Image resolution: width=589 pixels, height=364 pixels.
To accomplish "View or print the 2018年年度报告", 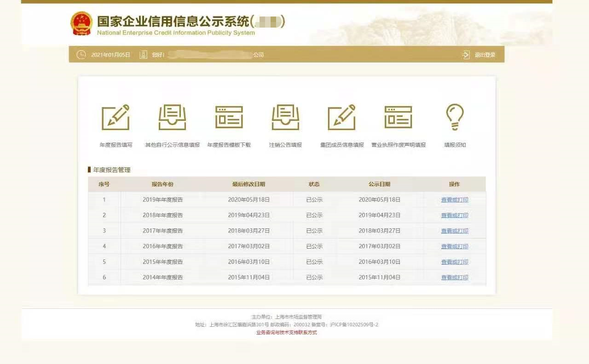I will coord(455,216).
